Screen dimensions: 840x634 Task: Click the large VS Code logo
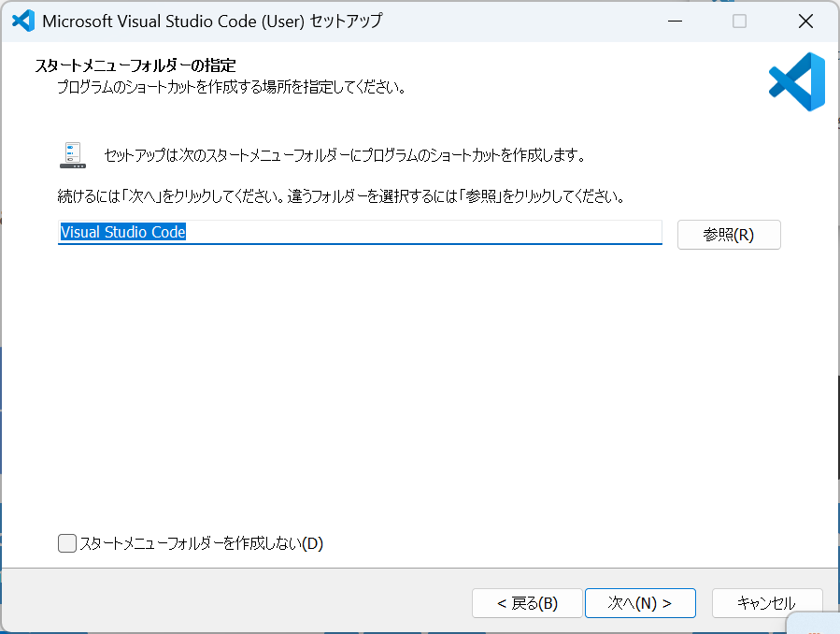tap(797, 82)
